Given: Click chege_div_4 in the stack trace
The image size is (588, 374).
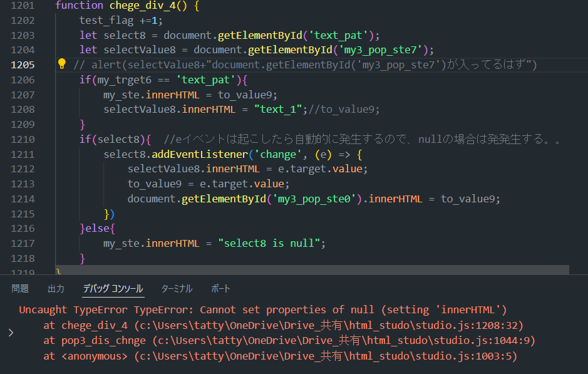Looking at the screenshot, I should [x=95, y=325].
